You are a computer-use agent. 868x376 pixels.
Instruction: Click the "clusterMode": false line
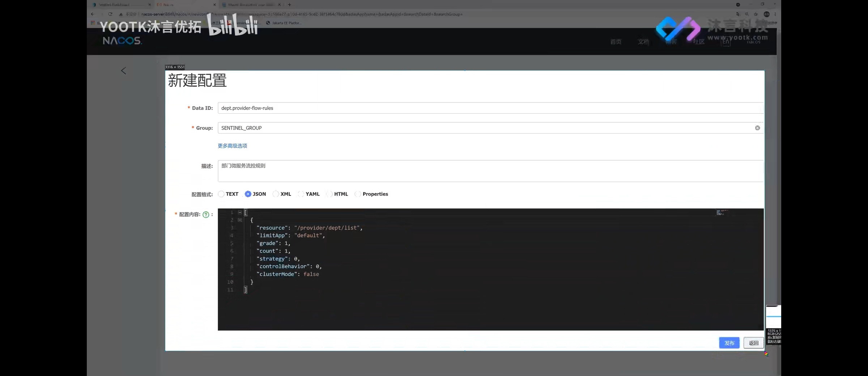pyautogui.click(x=288, y=274)
